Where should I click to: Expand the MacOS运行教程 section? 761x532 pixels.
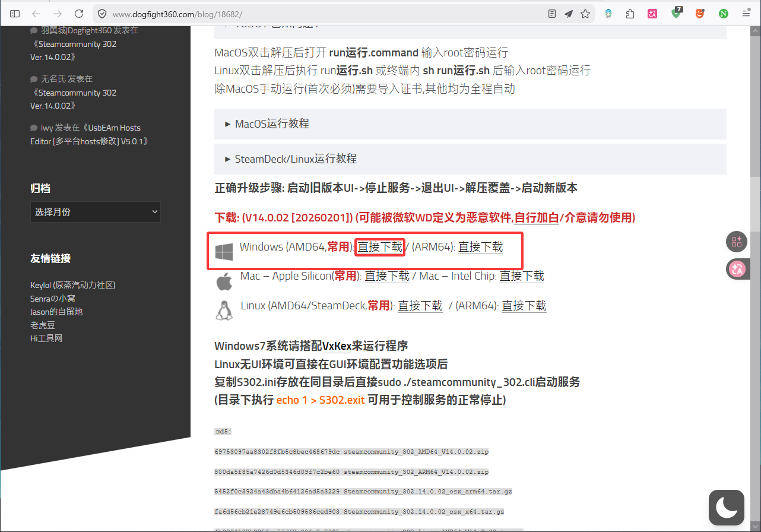470,123
